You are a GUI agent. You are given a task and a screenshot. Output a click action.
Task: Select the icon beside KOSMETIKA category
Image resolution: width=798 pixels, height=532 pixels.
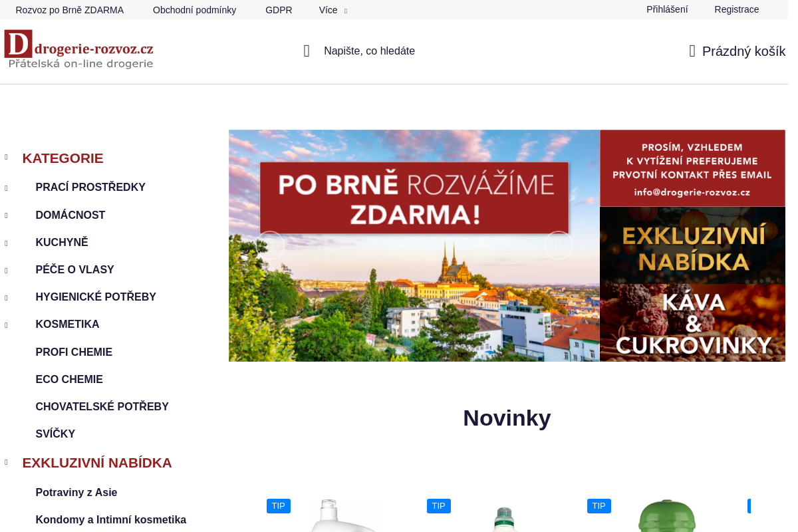tap(6, 324)
